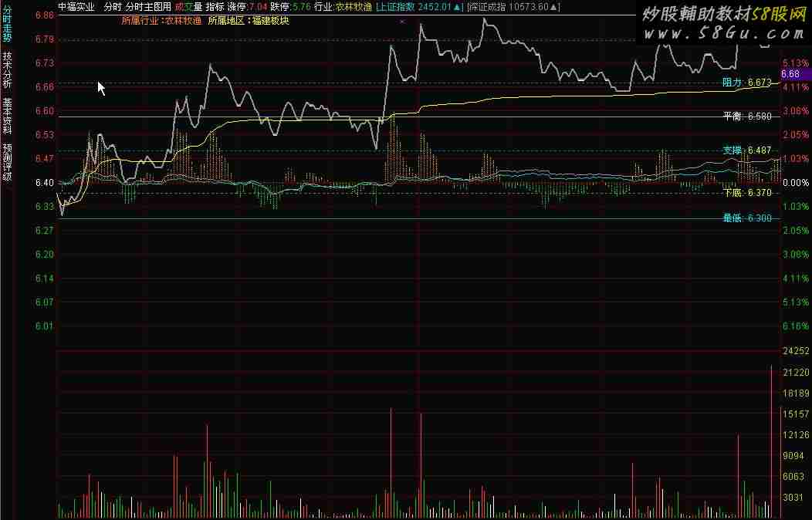Click the 阻力 6.673 resistance label

click(x=746, y=83)
